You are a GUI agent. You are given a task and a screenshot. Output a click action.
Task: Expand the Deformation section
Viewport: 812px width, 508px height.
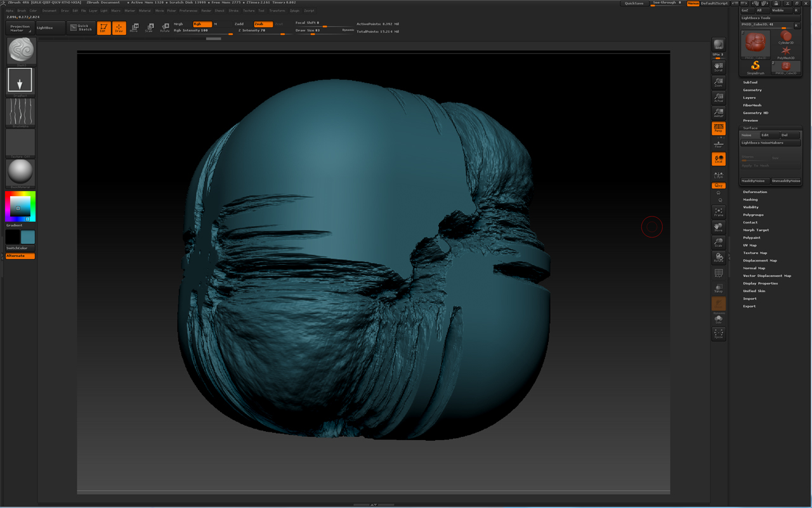point(755,192)
